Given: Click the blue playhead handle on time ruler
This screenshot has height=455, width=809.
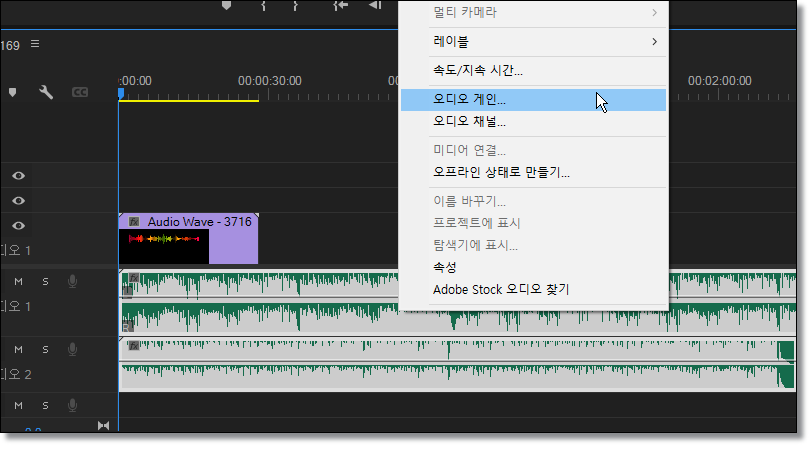Looking at the screenshot, I should coord(121,93).
